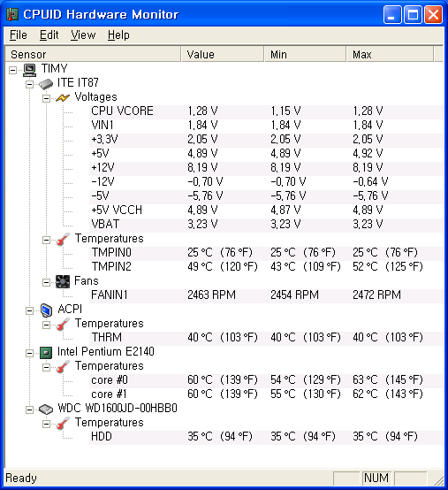Select the VBAT row
This screenshot has height=490, width=448.
(x=266, y=225)
